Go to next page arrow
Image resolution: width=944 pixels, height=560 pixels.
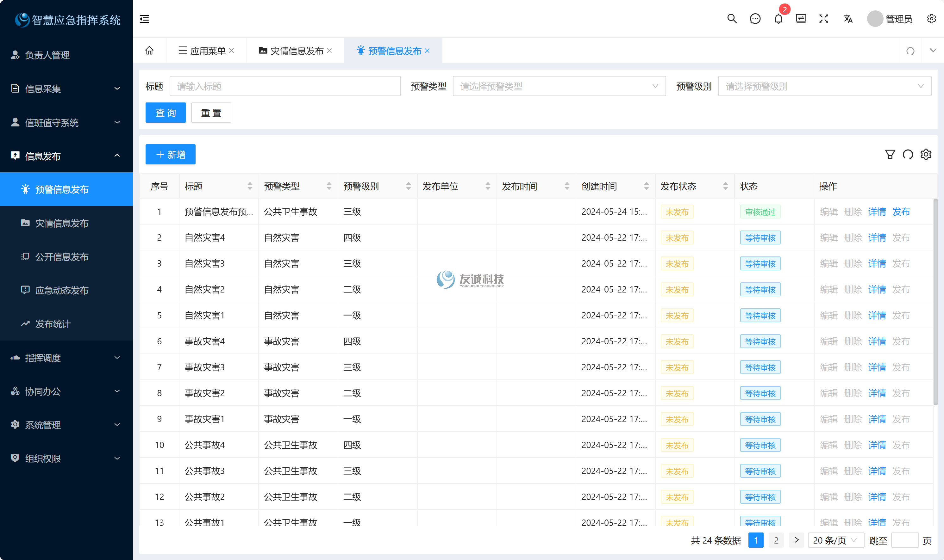coord(796,540)
